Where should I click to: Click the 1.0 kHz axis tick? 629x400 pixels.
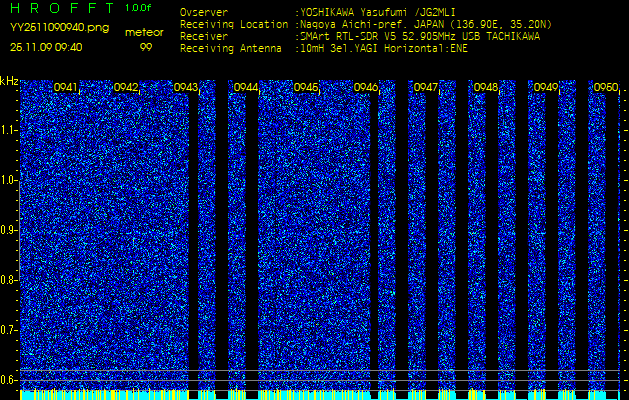point(10,181)
